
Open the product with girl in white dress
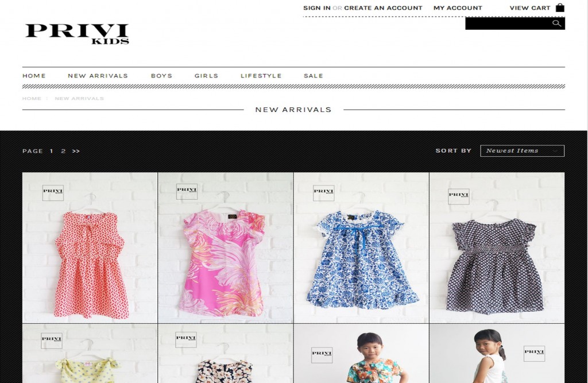(497, 353)
